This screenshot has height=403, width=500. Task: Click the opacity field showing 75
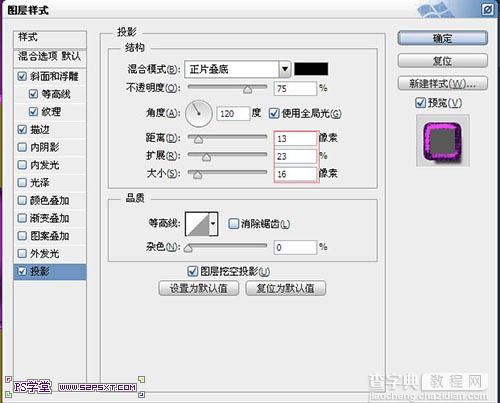(x=295, y=89)
